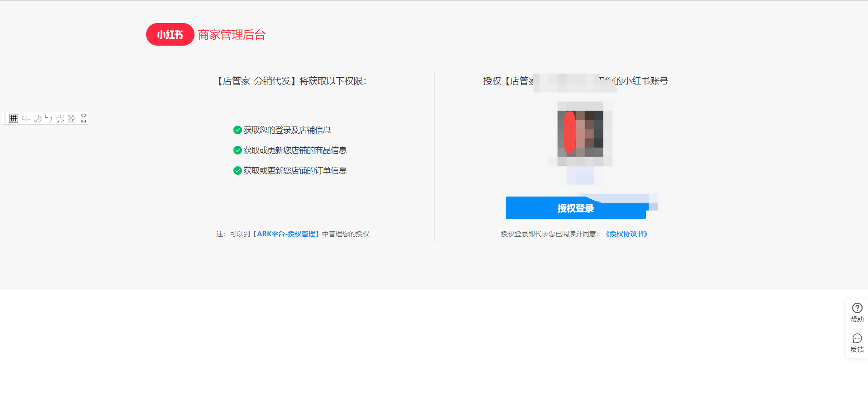The height and width of the screenshot is (403, 868).
Task: Click the blurred account avatar image
Action: [580, 133]
